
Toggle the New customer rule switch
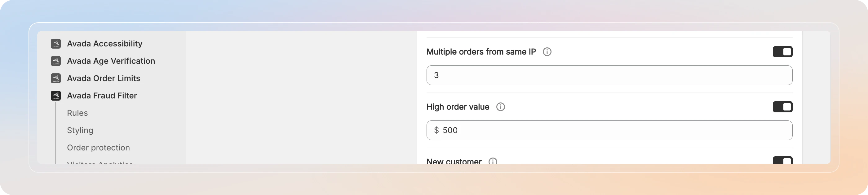[x=782, y=160]
